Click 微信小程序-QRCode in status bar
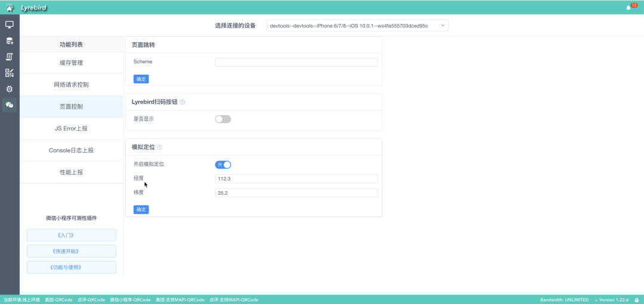This screenshot has width=644, height=304. 130,300
